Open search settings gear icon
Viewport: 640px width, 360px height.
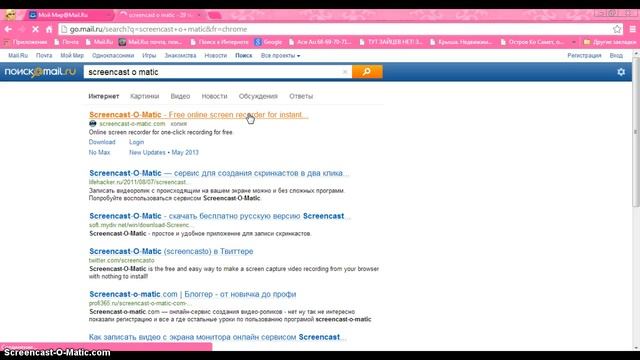[x=621, y=72]
